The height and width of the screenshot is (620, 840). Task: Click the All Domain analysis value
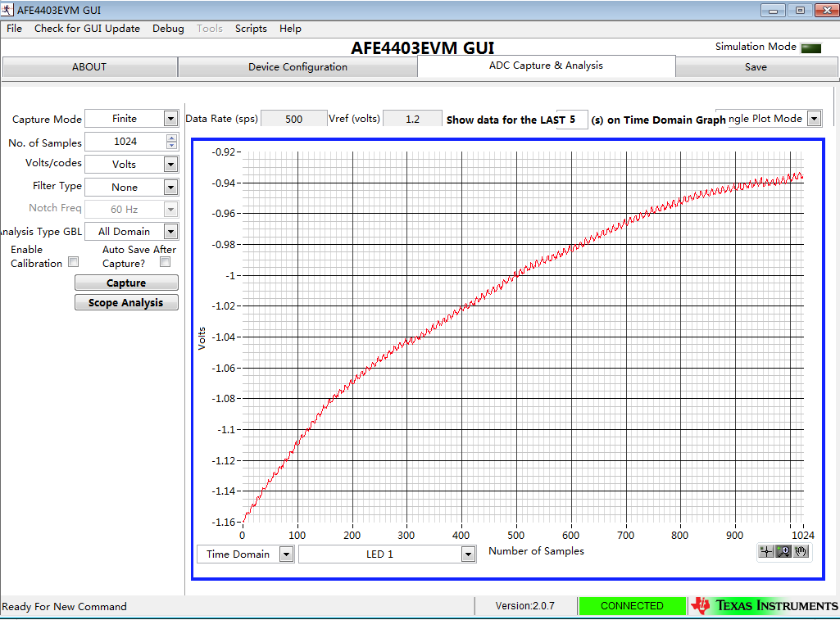125,231
